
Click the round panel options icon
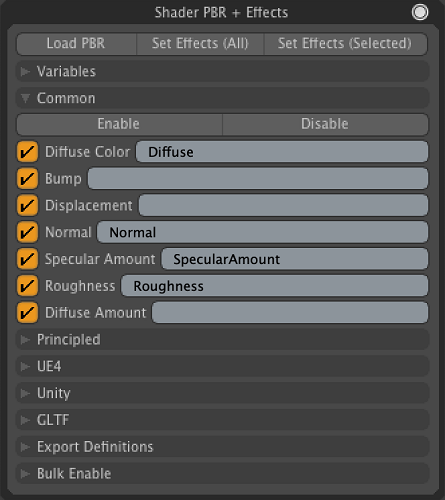click(x=420, y=13)
